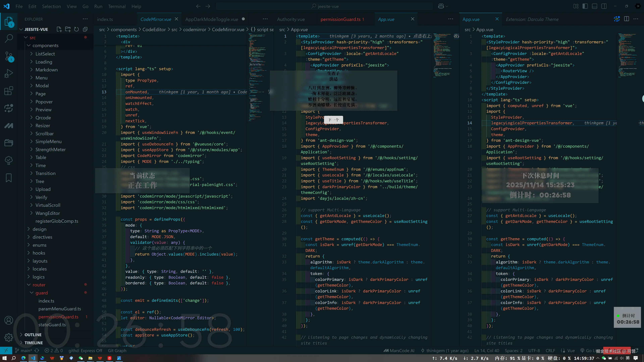Image resolution: width=644 pixels, height=362 pixels.
Task: Toggle the primary side bar layout button
Action: coord(585,6)
